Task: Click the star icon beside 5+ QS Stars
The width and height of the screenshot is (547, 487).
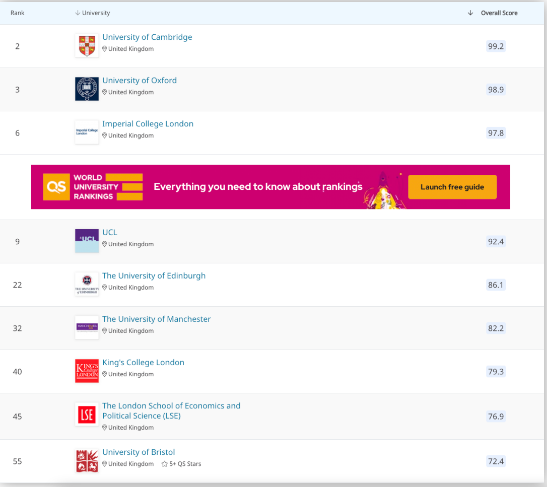Action: pos(165,464)
